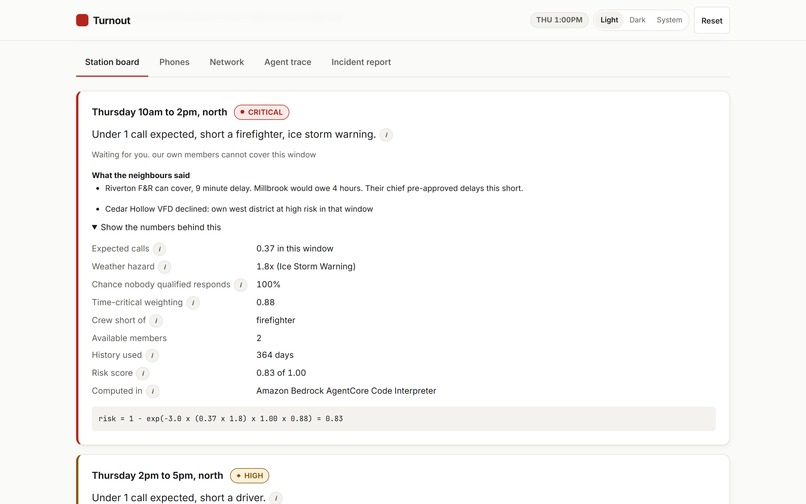Switch theme to System
The image size is (806, 504).
pos(669,20)
